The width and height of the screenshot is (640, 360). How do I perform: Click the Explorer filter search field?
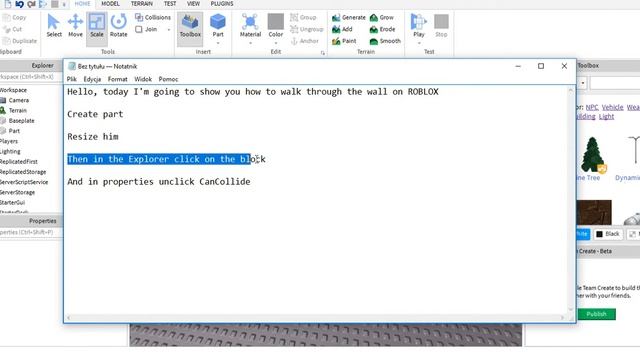pyautogui.click(x=31, y=77)
